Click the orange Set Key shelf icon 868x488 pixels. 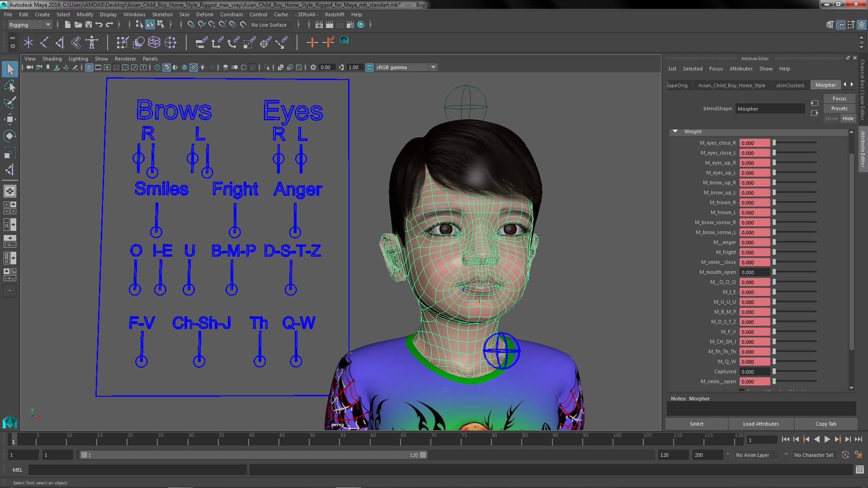point(312,42)
